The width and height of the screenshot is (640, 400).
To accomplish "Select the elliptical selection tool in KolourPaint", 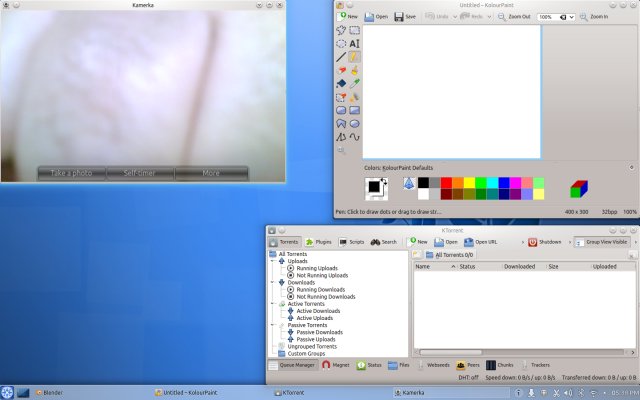I will coord(341,44).
